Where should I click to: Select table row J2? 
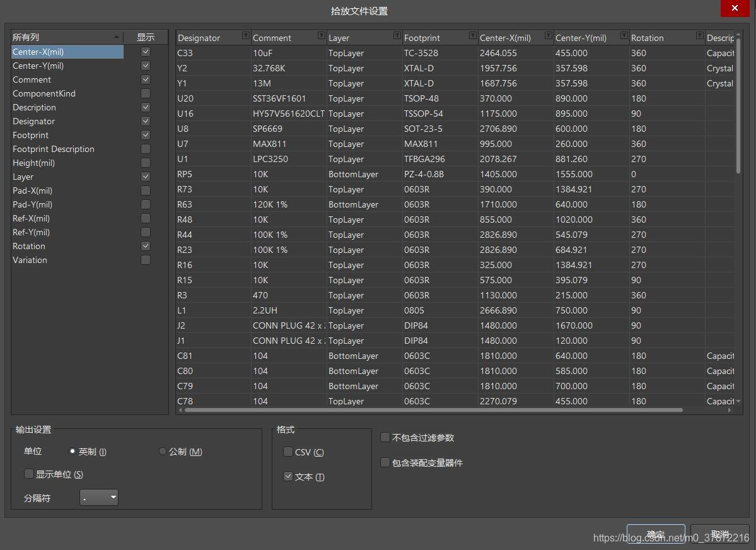point(455,325)
